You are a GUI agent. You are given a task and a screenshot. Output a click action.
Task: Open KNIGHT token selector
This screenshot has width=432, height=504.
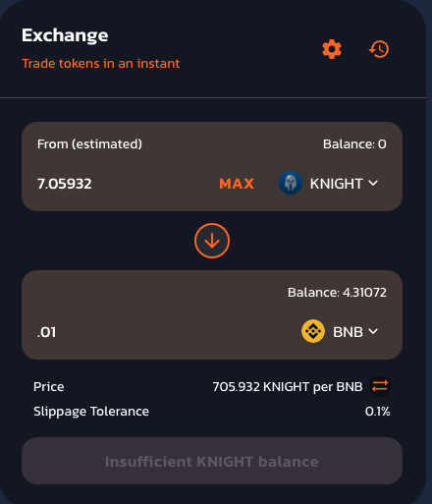[329, 183]
